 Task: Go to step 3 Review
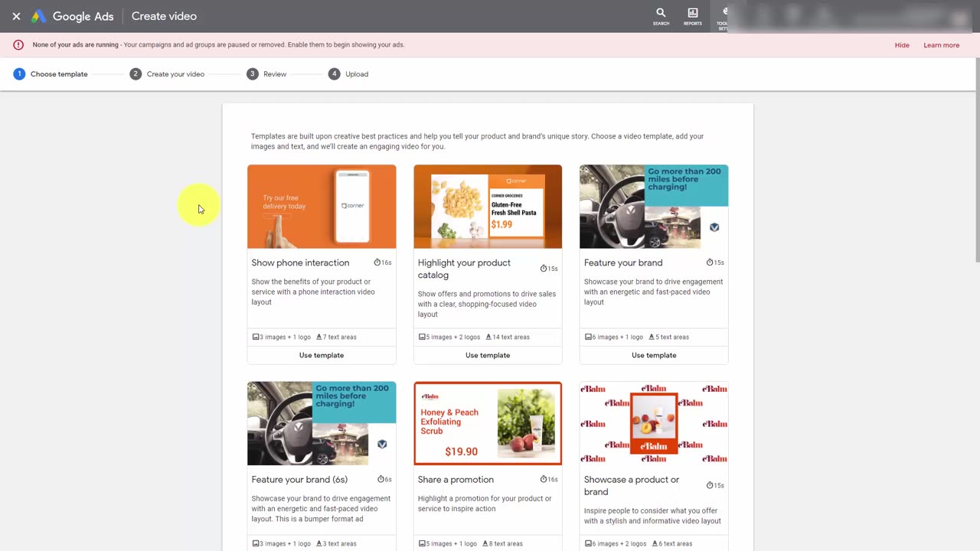266,74
